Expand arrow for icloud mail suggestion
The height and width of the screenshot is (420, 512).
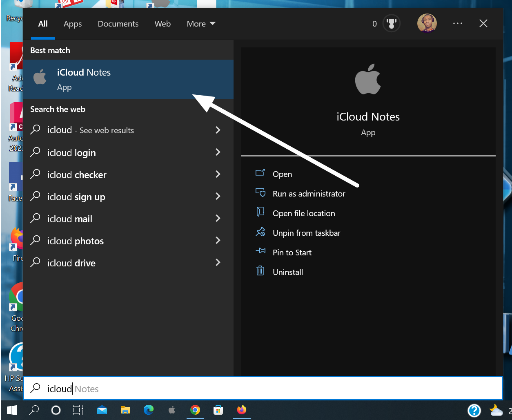pyautogui.click(x=218, y=218)
